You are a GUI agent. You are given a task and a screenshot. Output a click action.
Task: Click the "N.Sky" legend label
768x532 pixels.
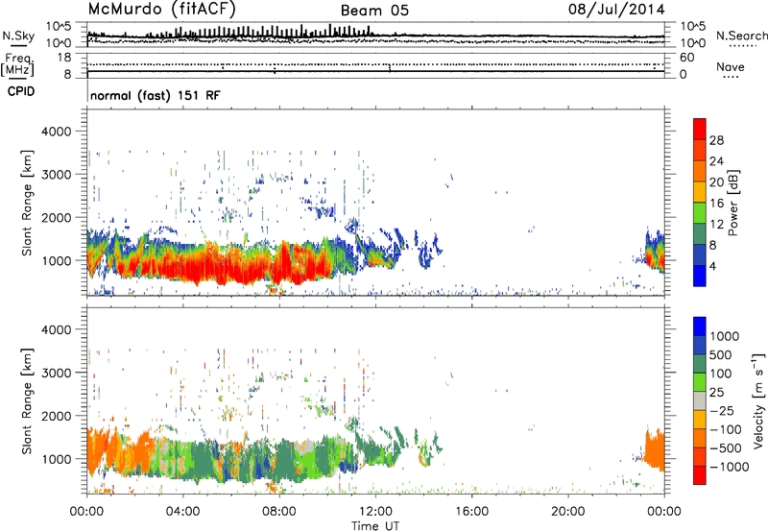tap(18, 36)
